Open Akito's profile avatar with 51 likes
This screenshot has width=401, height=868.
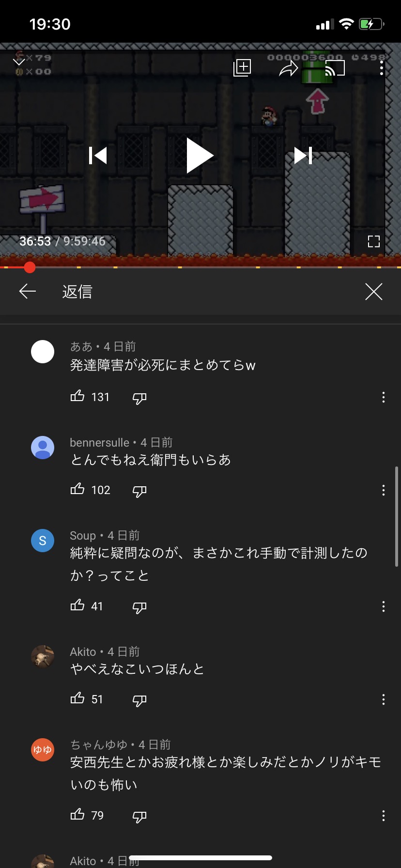[43, 657]
